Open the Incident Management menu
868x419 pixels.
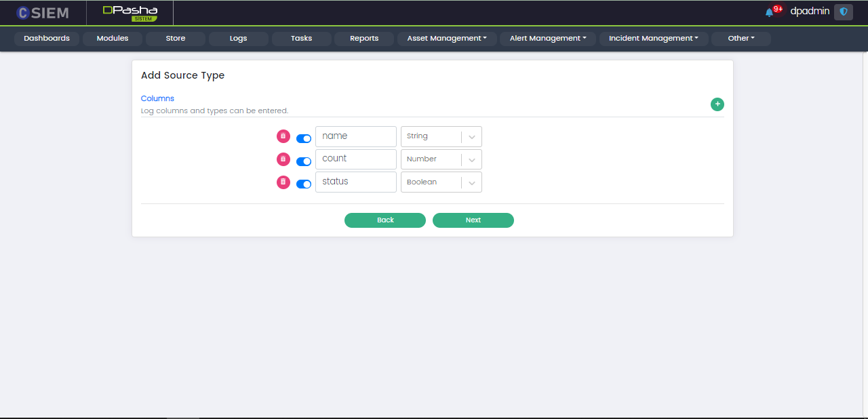click(653, 39)
